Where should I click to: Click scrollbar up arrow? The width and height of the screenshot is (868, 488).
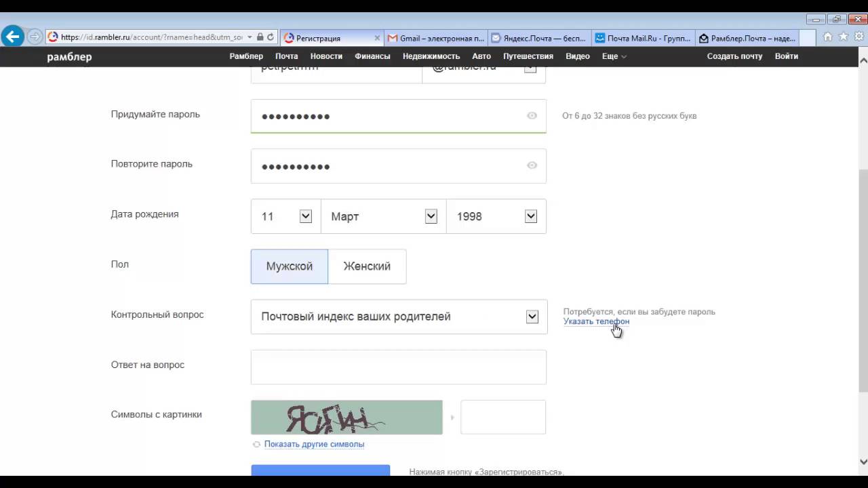(863, 60)
